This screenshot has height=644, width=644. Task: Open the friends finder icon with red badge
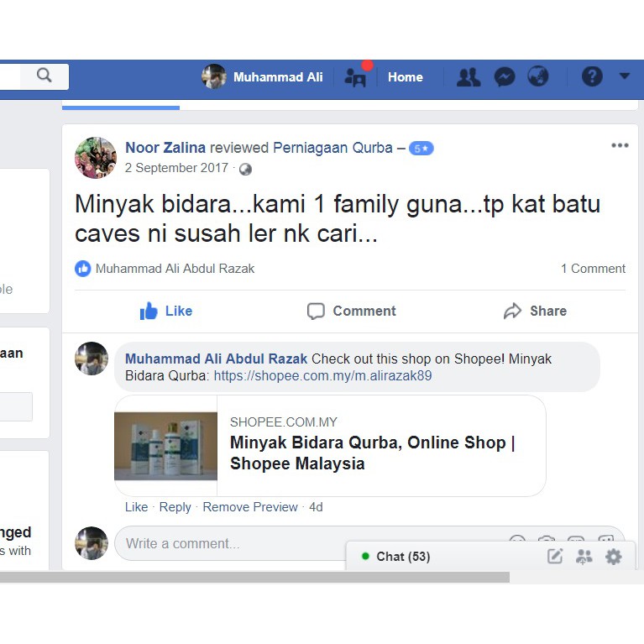pos(356,77)
